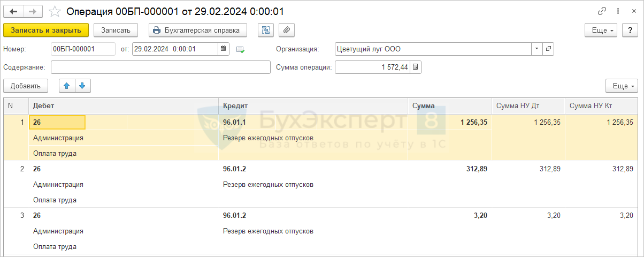The image size is (644, 257).
Task: Click the Содержание input field
Action: (x=160, y=67)
